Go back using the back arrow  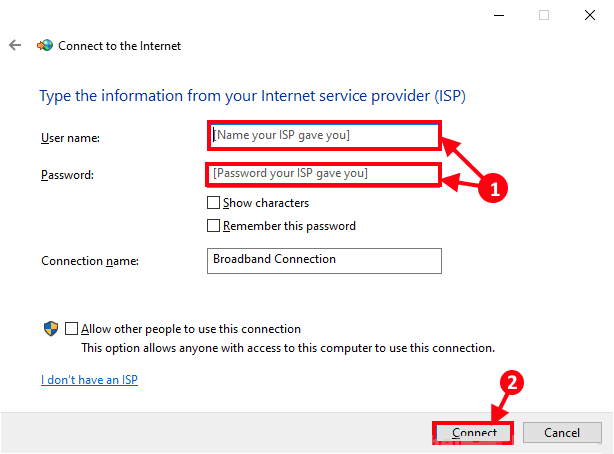pos(15,46)
